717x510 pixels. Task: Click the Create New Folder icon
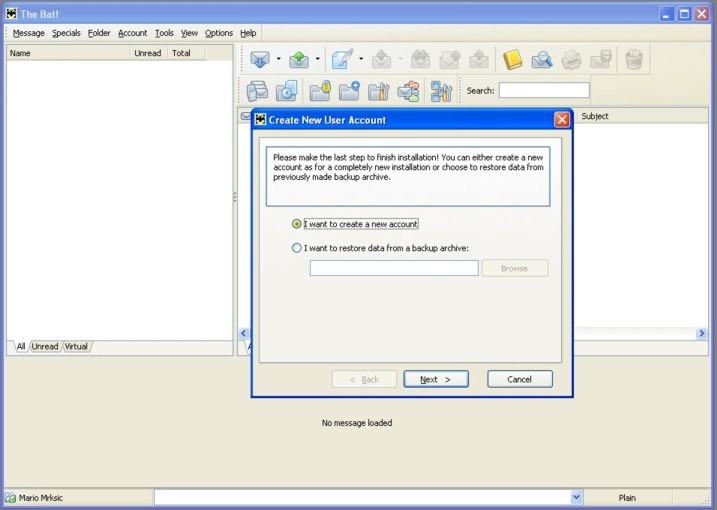[x=349, y=91]
